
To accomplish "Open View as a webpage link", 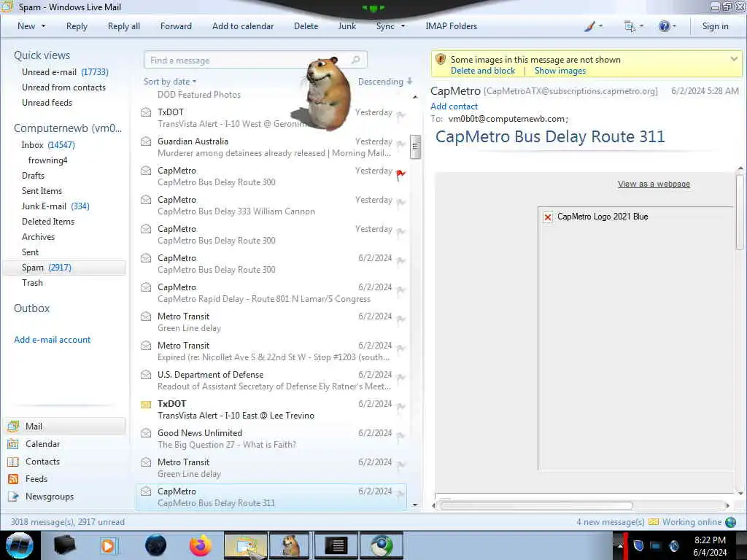I will pos(654,184).
